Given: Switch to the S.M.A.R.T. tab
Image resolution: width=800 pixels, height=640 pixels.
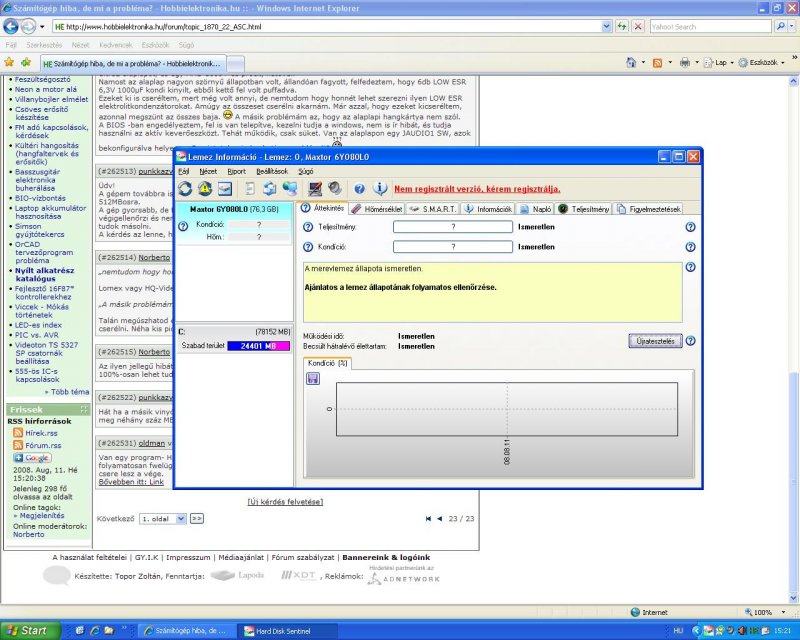Looking at the screenshot, I should (x=434, y=209).
